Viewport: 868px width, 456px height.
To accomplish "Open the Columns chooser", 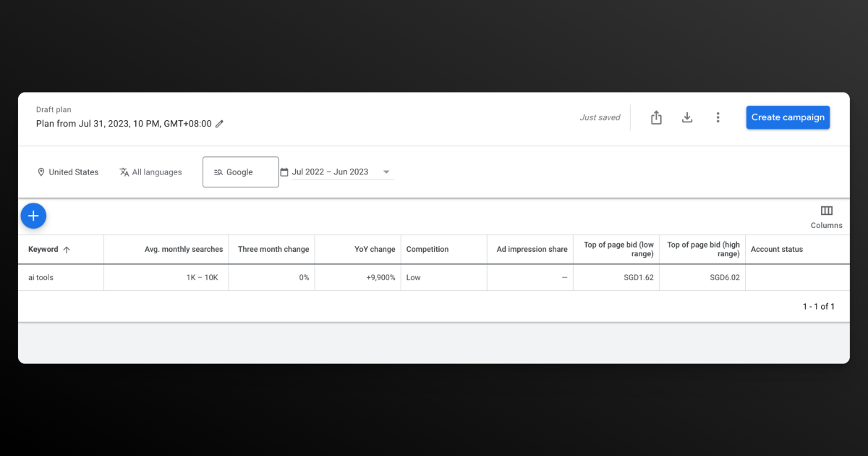I will (826, 216).
